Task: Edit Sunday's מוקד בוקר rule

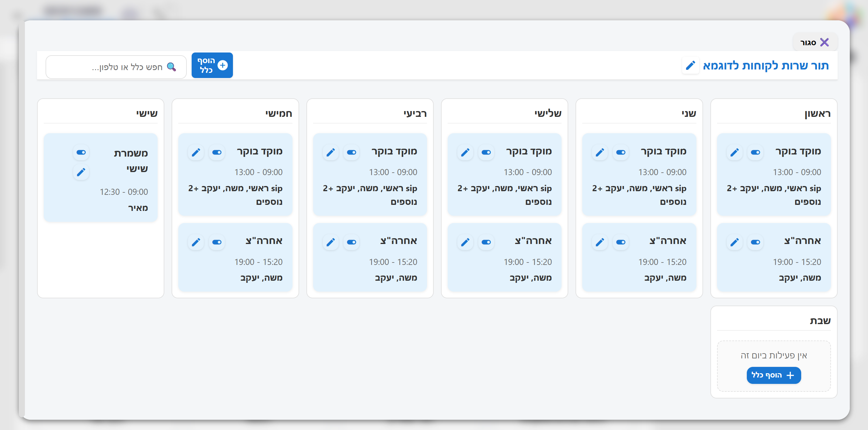Action: coord(735,153)
